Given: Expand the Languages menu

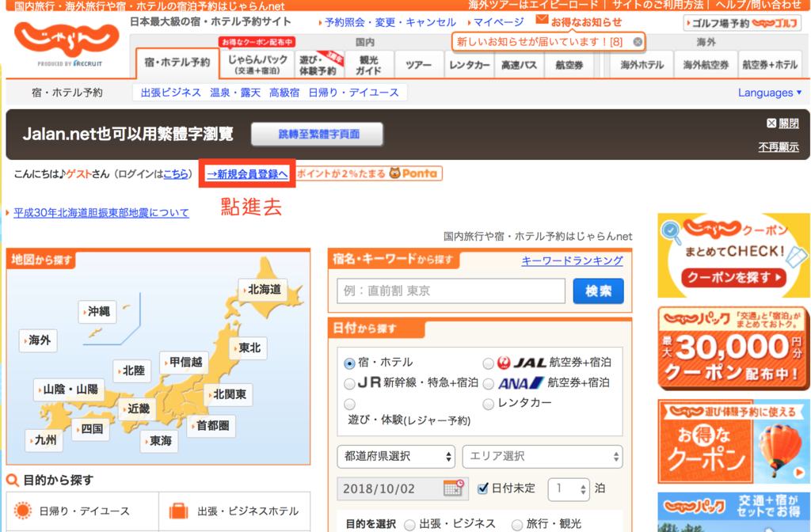Looking at the screenshot, I should point(770,93).
